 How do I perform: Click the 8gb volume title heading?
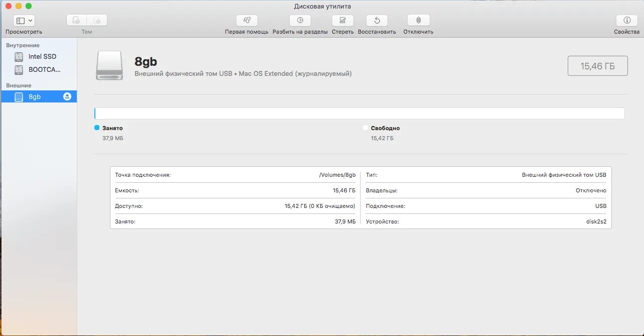[x=146, y=62]
